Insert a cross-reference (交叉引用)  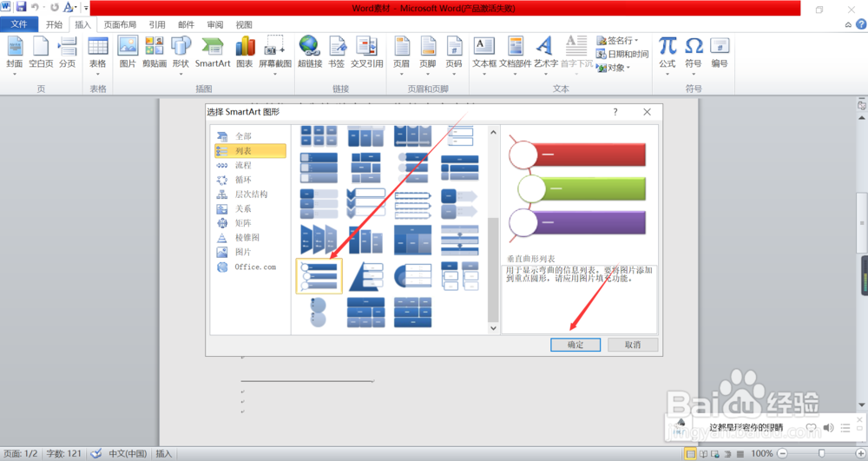pos(367,53)
